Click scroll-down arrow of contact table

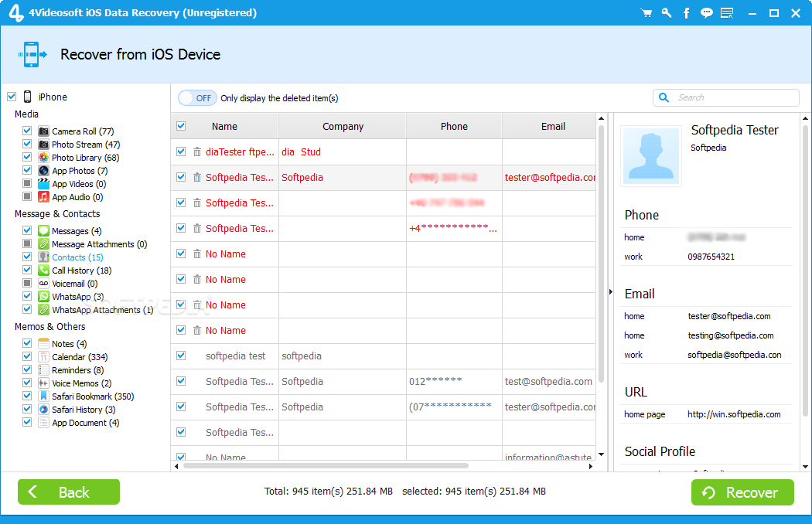tap(601, 454)
